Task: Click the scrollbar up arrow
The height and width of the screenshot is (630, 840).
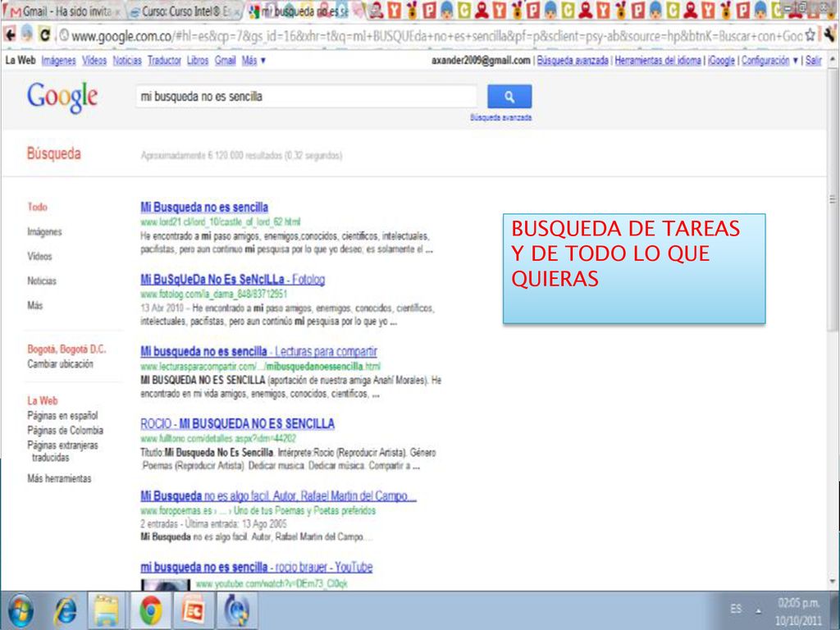Action: tap(832, 58)
